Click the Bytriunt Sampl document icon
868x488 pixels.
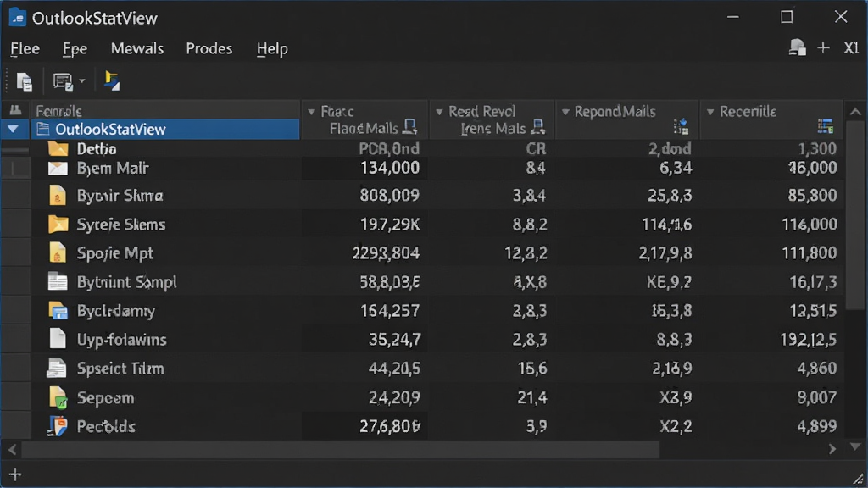pos(58,281)
